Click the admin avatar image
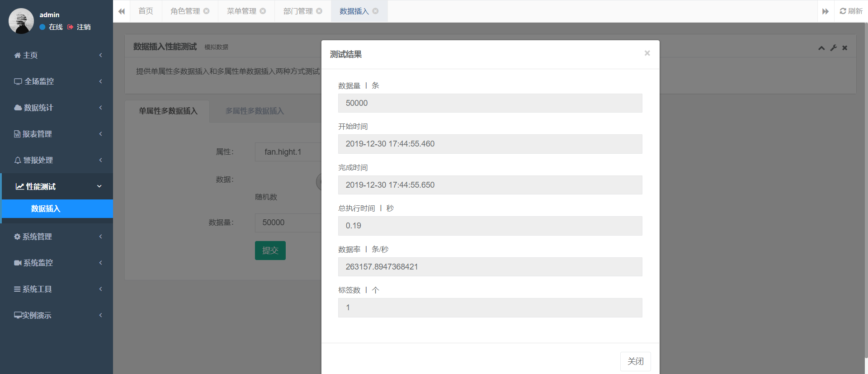This screenshot has height=374, width=868. click(x=21, y=21)
